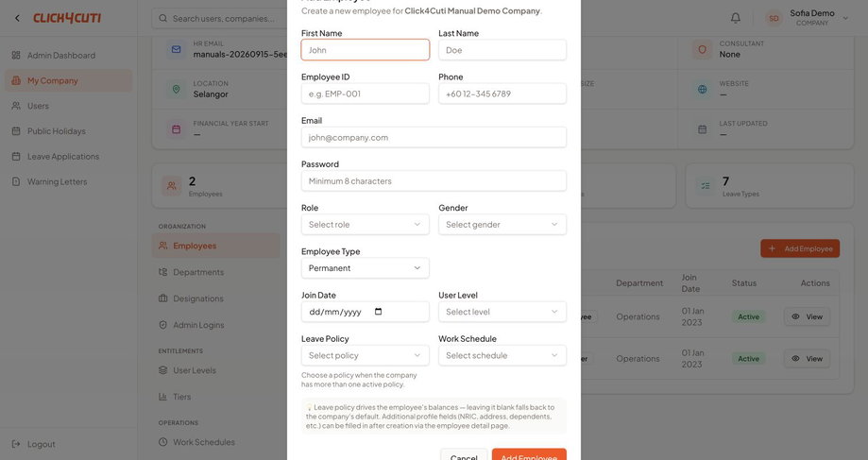Open Leave Applications page

pyautogui.click(x=69, y=157)
